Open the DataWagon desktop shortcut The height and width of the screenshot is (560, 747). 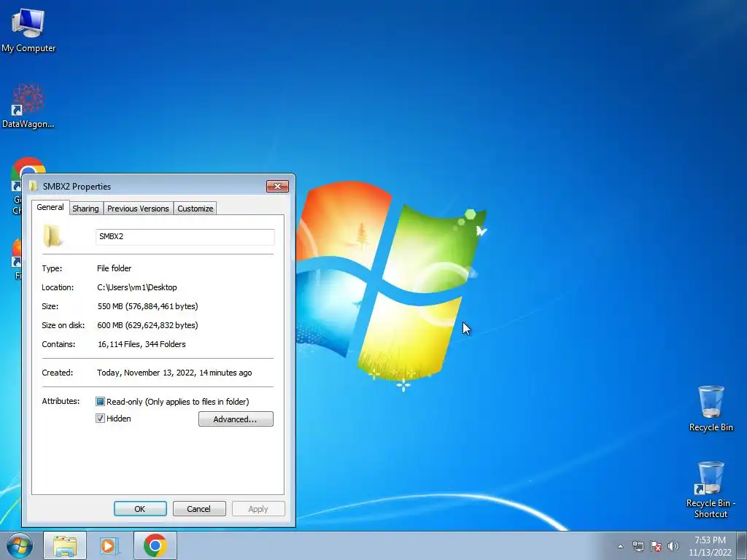click(x=28, y=106)
